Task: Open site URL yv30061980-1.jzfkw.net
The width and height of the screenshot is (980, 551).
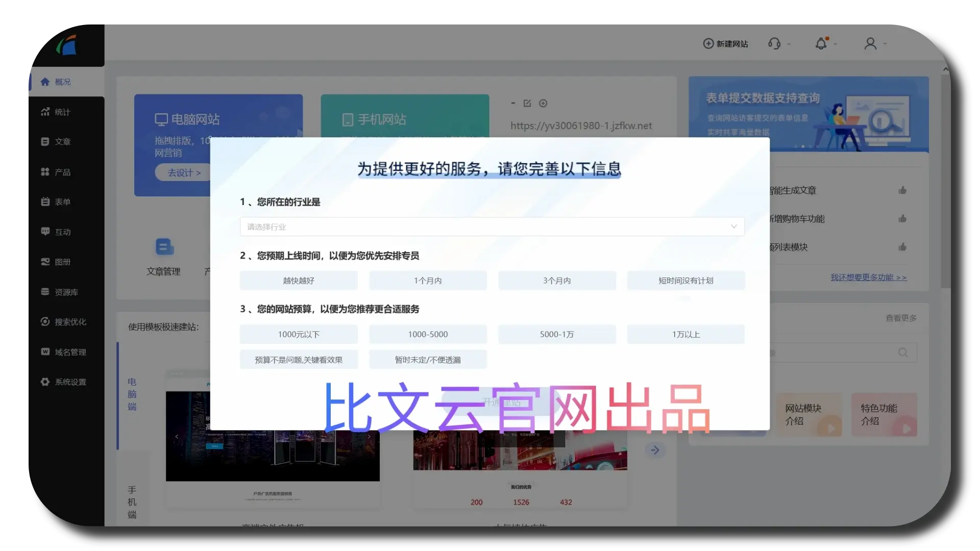Action: pyautogui.click(x=581, y=126)
